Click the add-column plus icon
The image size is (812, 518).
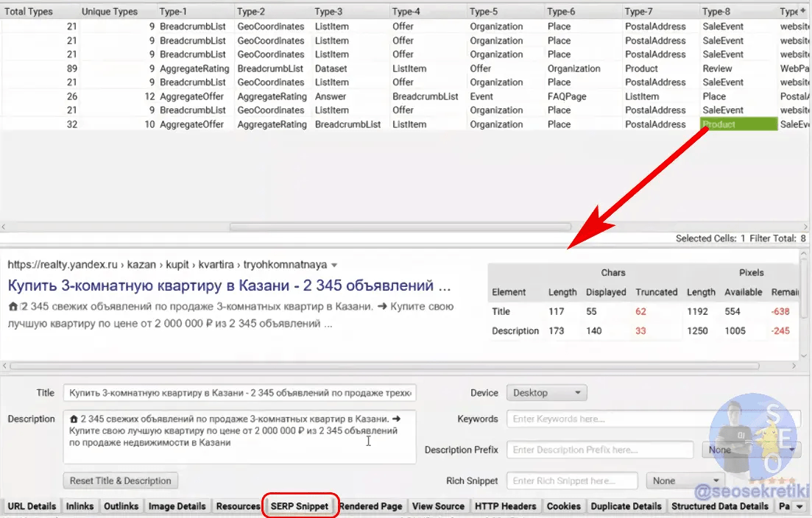803,10
